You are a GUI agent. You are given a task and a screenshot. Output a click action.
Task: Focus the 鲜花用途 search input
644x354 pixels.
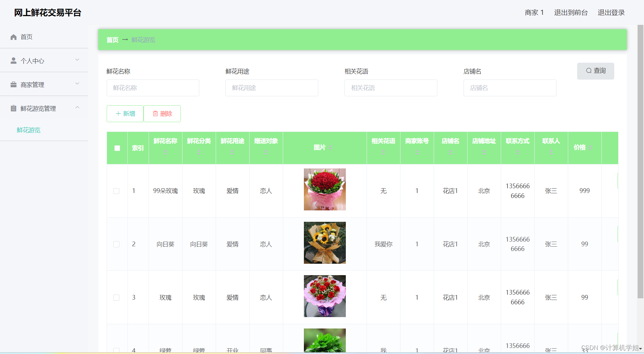272,88
